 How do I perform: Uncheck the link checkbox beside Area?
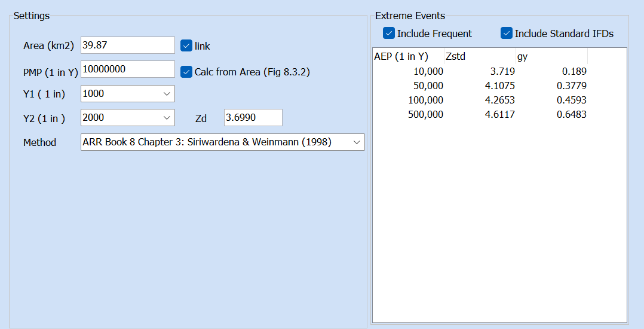click(x=186, y=45)
